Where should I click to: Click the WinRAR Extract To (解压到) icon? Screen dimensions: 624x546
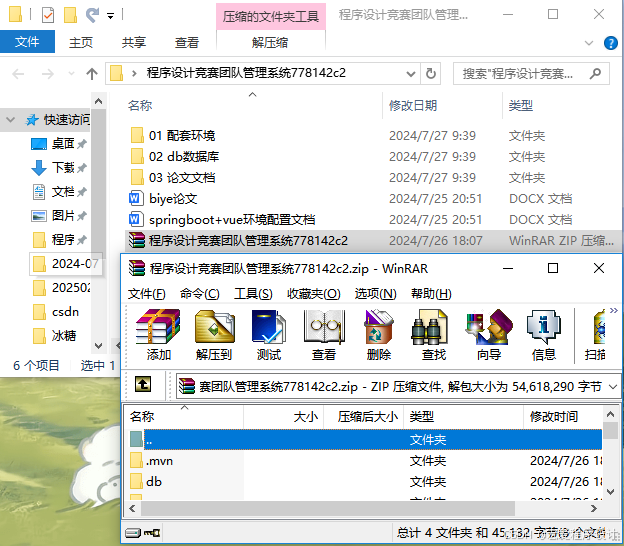click(x=214, y=327)
